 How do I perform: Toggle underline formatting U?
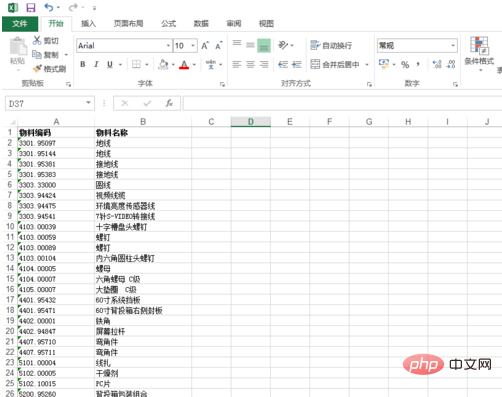click(x=110, y=64)
